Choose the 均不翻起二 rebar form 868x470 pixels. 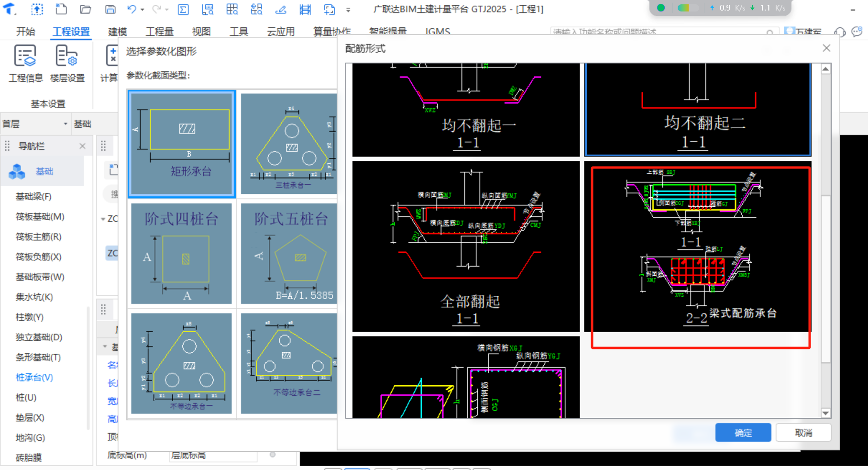pyautogui.click(x=698, y=110)
